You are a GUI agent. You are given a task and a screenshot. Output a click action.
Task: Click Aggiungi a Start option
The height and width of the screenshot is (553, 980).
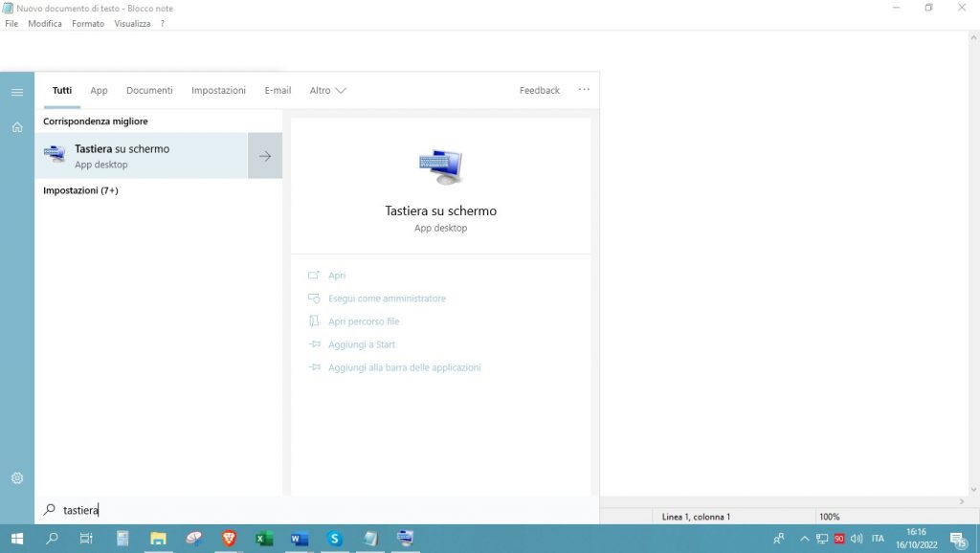pos(361,344)
